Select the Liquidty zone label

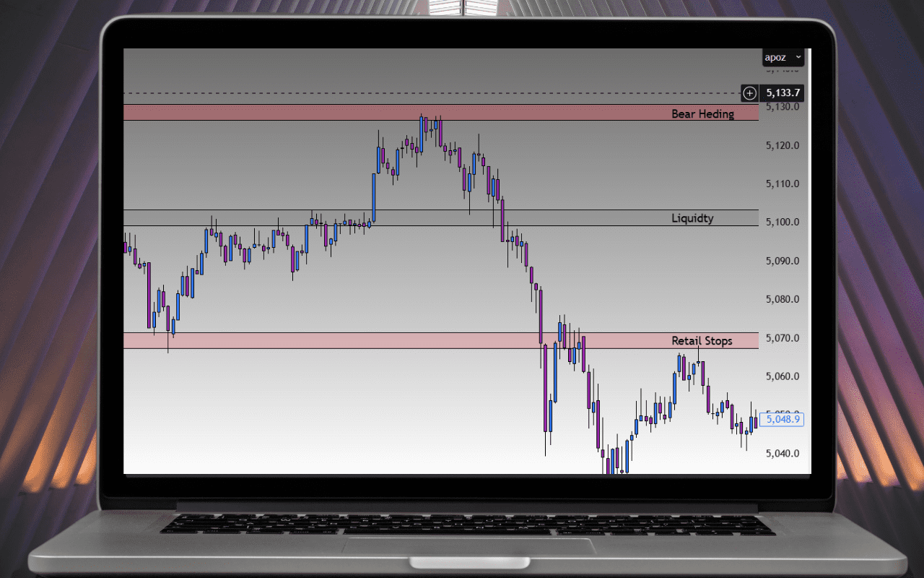pos(692,218)
